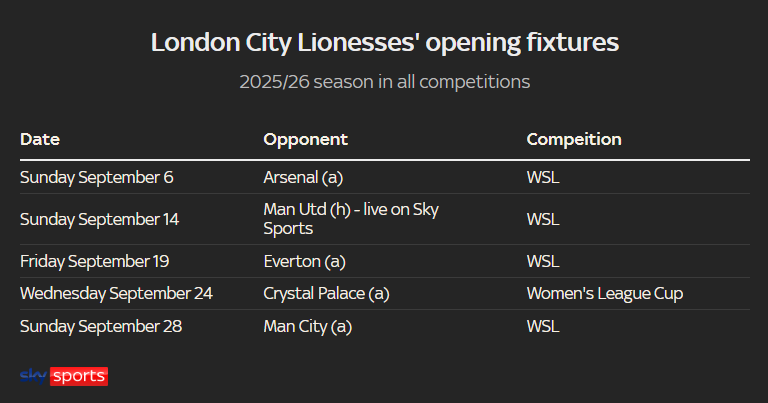The height and width of the screenshot is (403, 768).
Task: Click the London City Lionesses' opening fixtures title
Action: (384, 43)
